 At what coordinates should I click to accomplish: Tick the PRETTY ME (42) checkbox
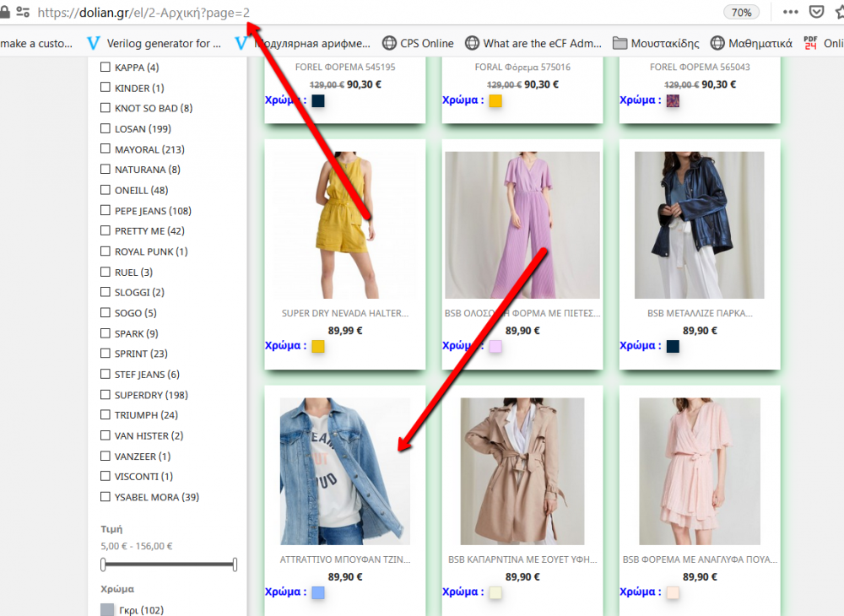click(x=105, y=230)
